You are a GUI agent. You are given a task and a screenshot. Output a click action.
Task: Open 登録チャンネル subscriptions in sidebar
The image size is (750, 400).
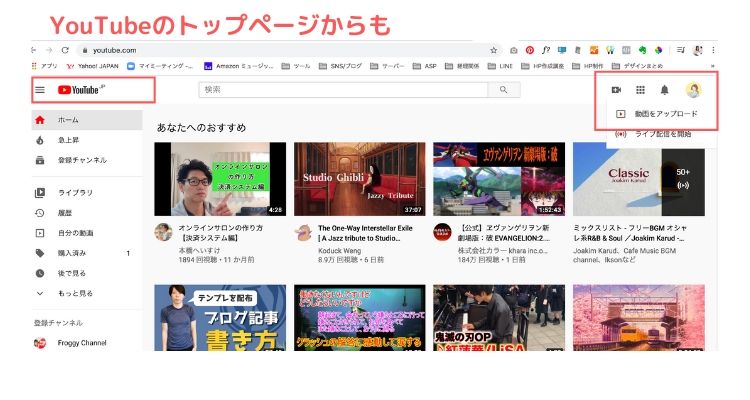[x=87, y=160]
